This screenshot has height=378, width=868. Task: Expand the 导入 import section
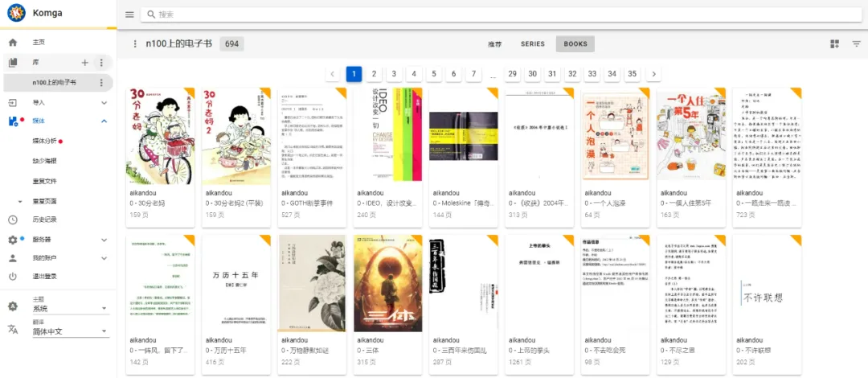click(x=104, y=103)
